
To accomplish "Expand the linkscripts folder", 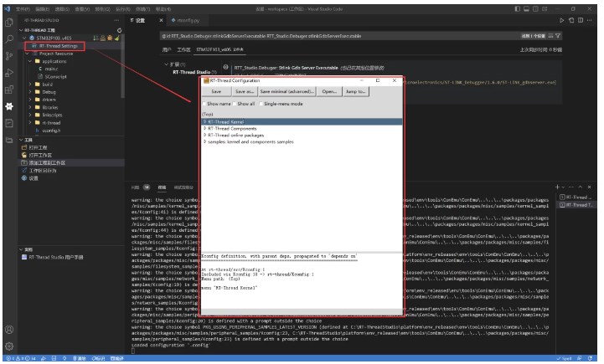I will click(x=30, y=115).
